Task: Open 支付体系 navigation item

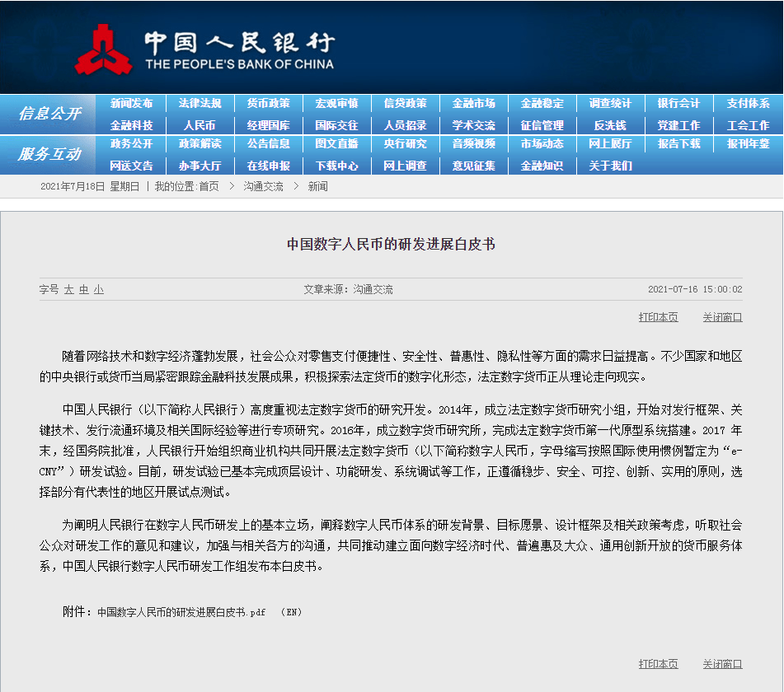Action: [748, 104]
